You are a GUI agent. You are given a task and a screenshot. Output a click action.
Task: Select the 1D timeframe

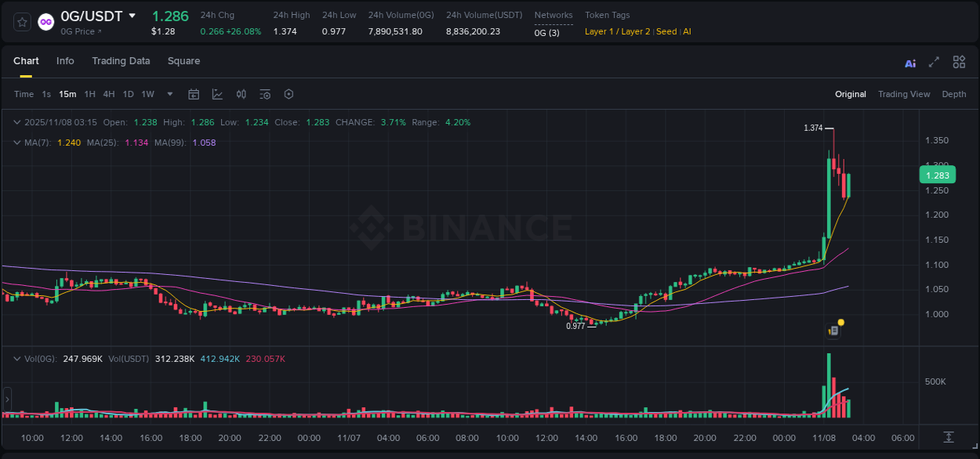coord(128,94)
